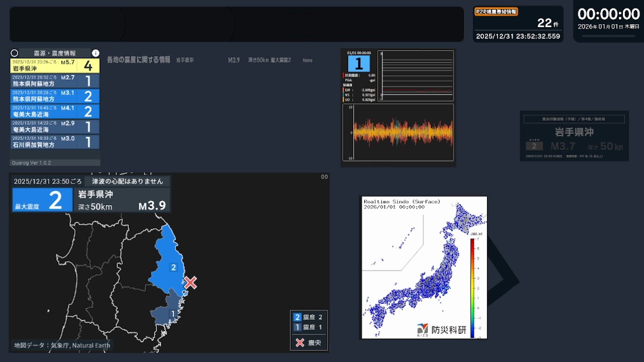Image resolution: width=644 pixels, height=362 pixels.
Task: Click the JMA intensity color scale bar
Action: click(x=472, y=288)
